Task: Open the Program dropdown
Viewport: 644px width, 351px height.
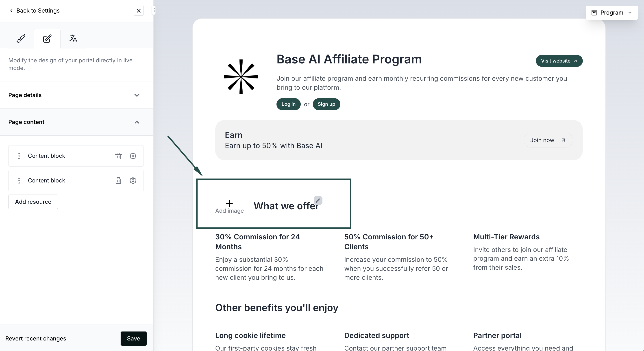Action: click(612, 13)
